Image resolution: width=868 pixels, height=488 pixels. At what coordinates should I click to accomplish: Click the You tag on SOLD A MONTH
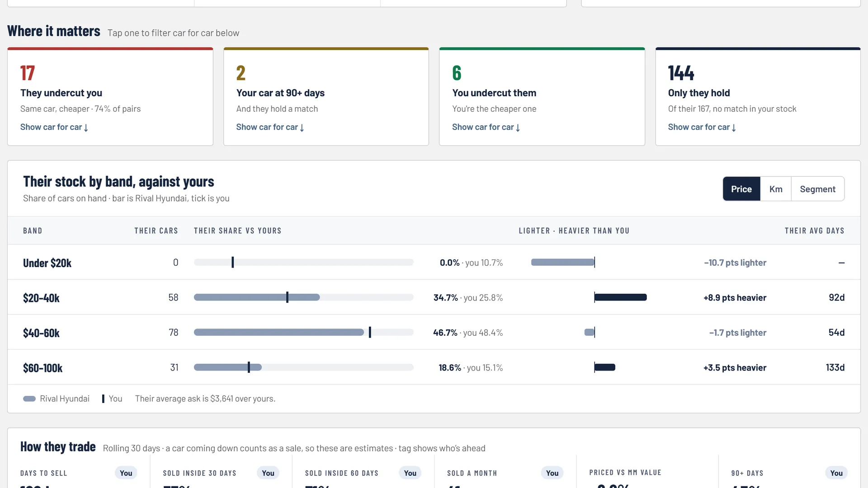tap(552, 473)
